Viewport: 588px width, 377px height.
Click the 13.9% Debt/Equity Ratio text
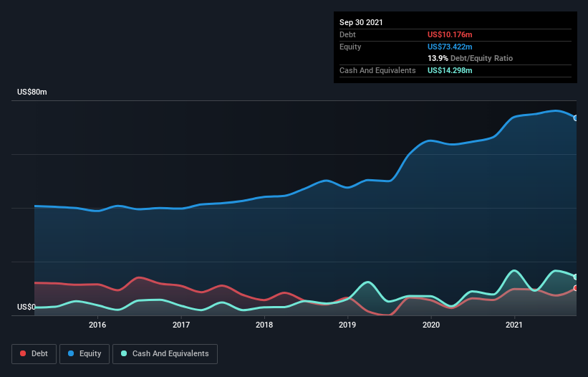click(471, 58)
